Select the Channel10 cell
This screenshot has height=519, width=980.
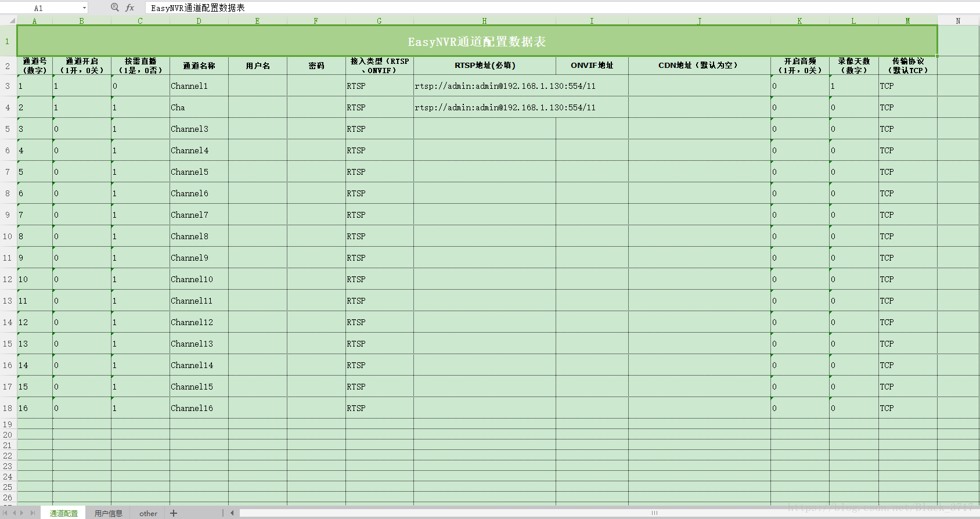(x=199, y=279)
